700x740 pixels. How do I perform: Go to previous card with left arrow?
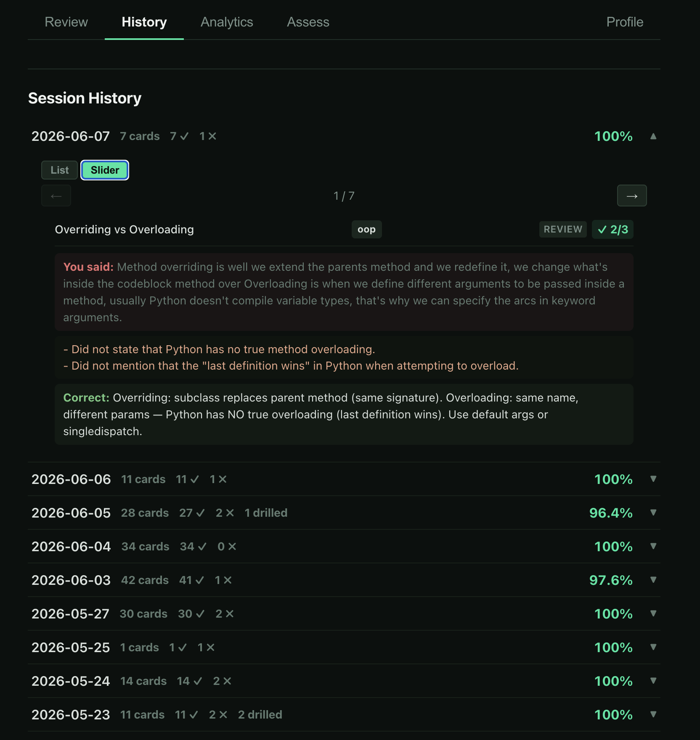click(x=56, y=196)
